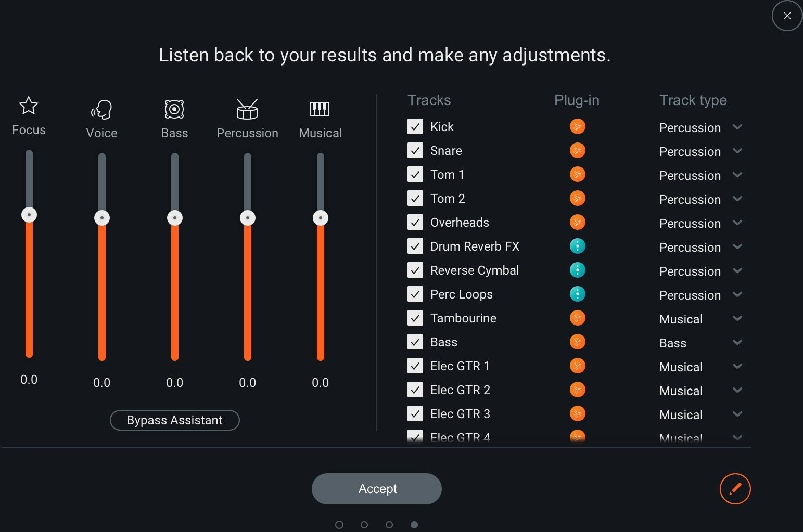Click the Musical keyboard icon

coord(320,109)
